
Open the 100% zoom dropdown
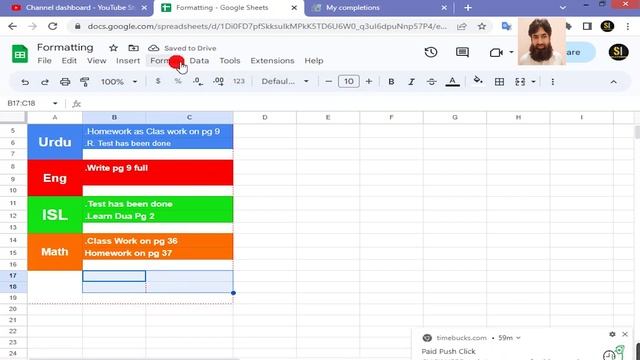click(x=119, y=82)
